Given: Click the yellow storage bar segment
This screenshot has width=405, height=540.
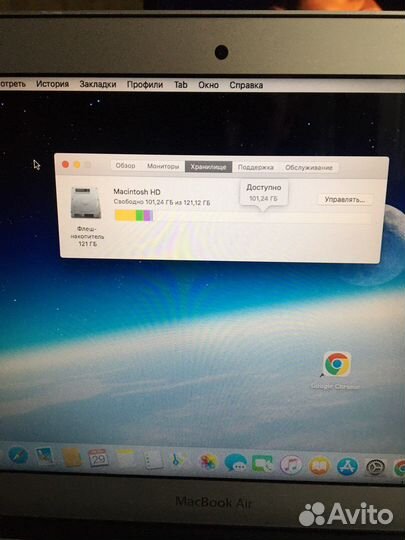Looking at the screenshot, I should (x=125, y=216).
